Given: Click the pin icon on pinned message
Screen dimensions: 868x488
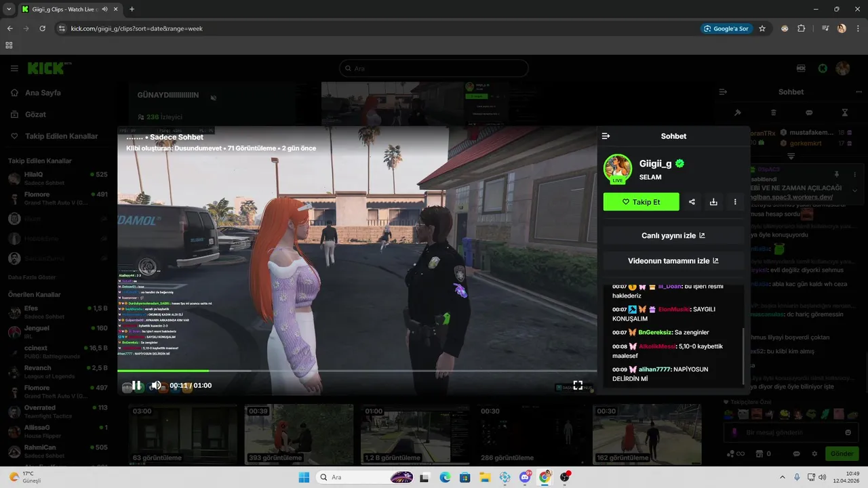Looking at the screenshot, I should tap(836, 175).
